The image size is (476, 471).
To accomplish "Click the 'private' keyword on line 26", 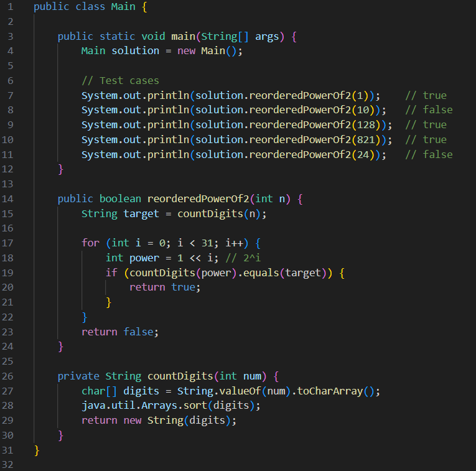I will point(78,376).
